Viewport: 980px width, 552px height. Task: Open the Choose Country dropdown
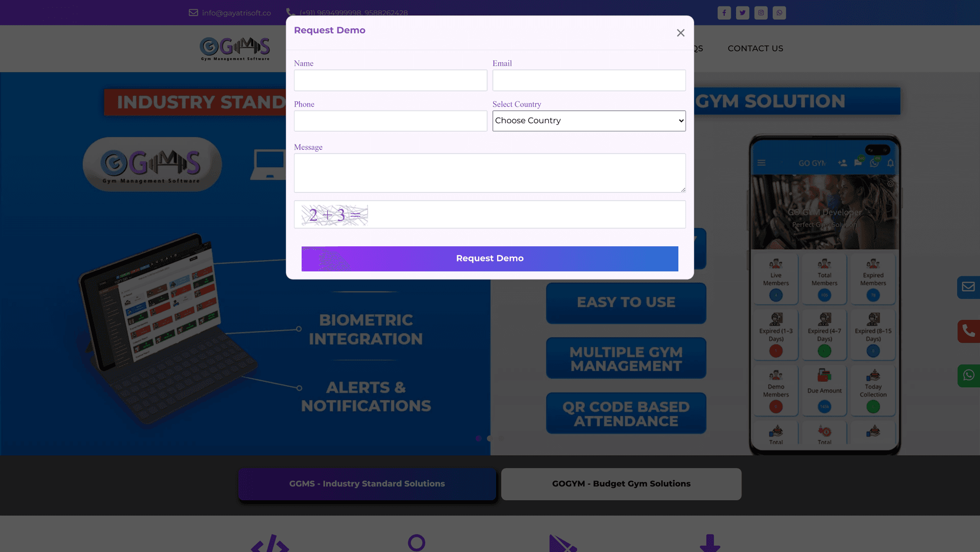[x=589, y=121]
